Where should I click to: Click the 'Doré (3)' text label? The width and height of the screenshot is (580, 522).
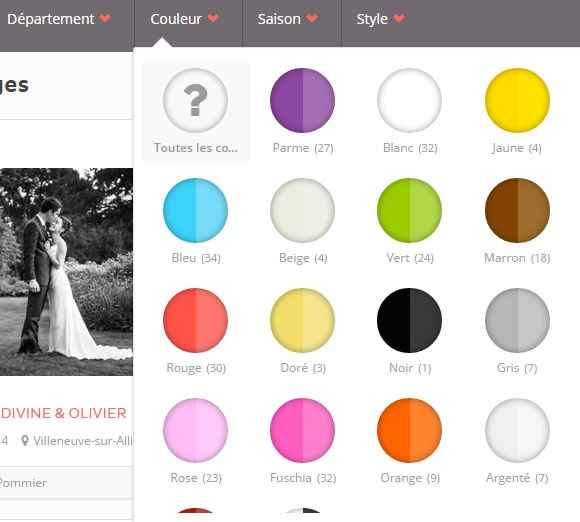pyautogui.click(x=303, y=368)
